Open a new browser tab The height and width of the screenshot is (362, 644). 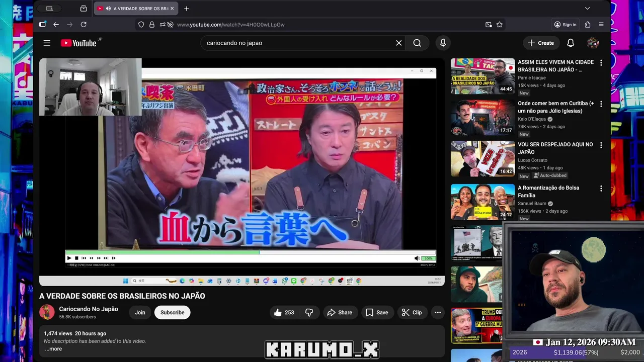(187, 9)
